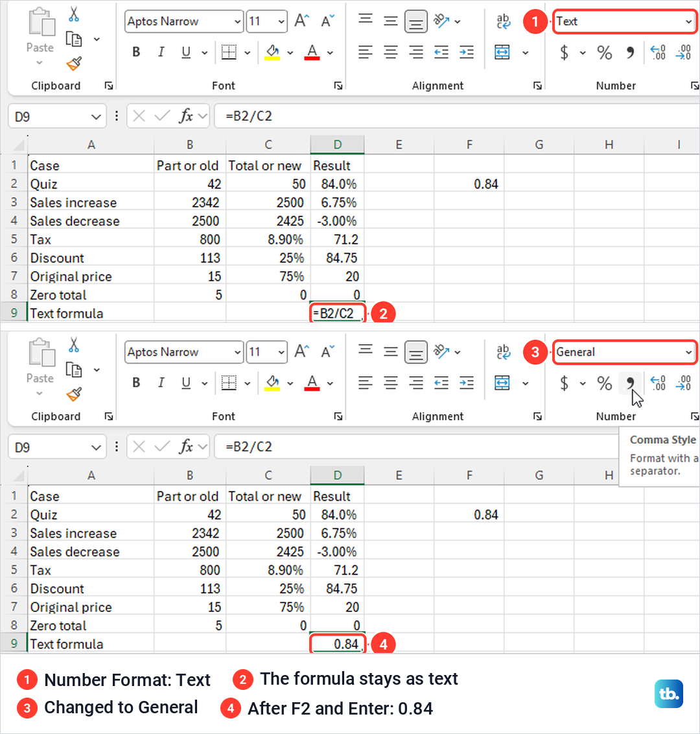This screenshot has height=734, width=700.
Task: Open Font dialog launcher in the Text-format ribbon
Action: tap(338, 86)
